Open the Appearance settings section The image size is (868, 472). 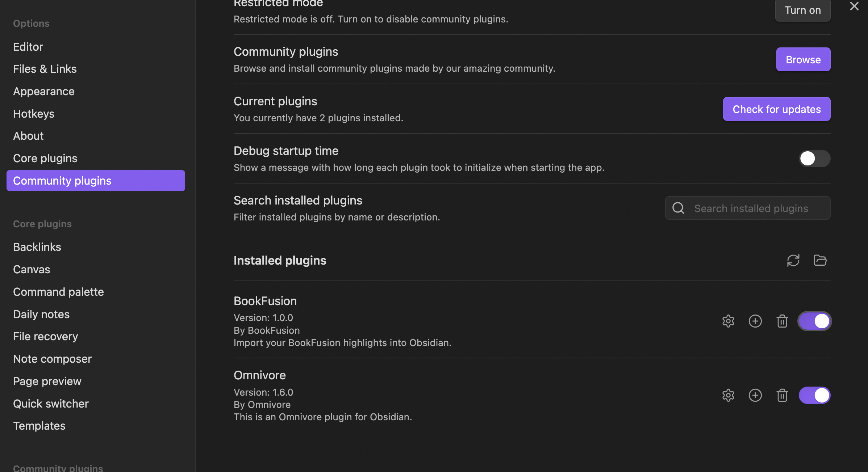43,91
